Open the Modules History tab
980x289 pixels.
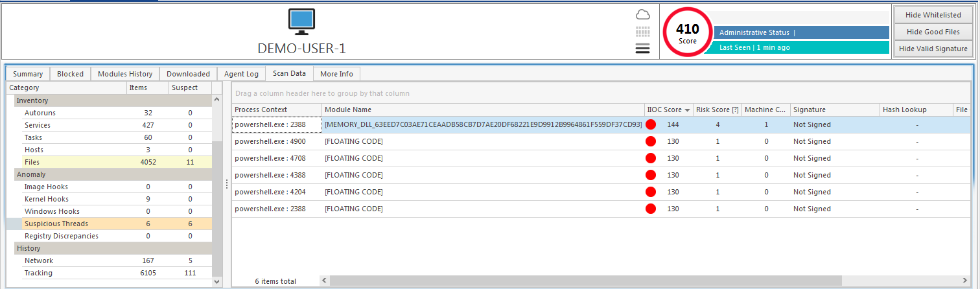[x=125, y=74]
